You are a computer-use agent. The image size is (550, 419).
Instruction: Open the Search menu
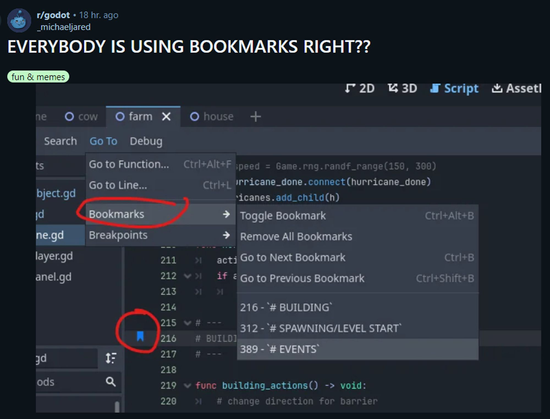tap(60, 141)
